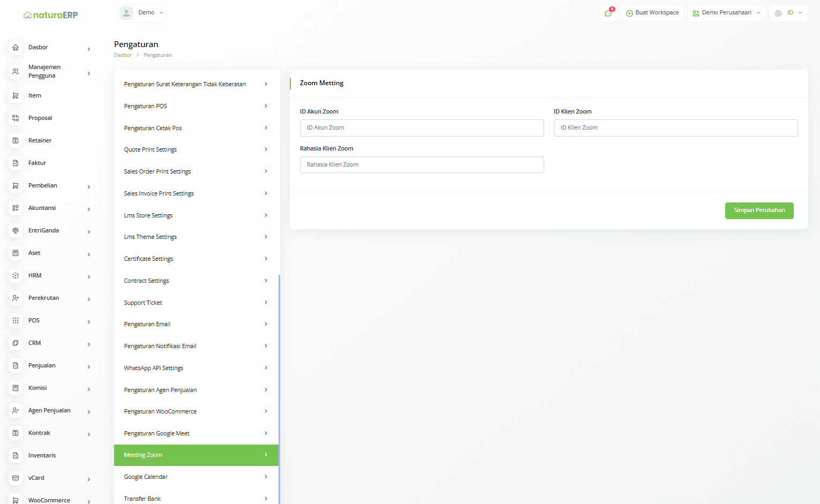Open the Demo user dropdown arrow

click(x=161, y=13)
